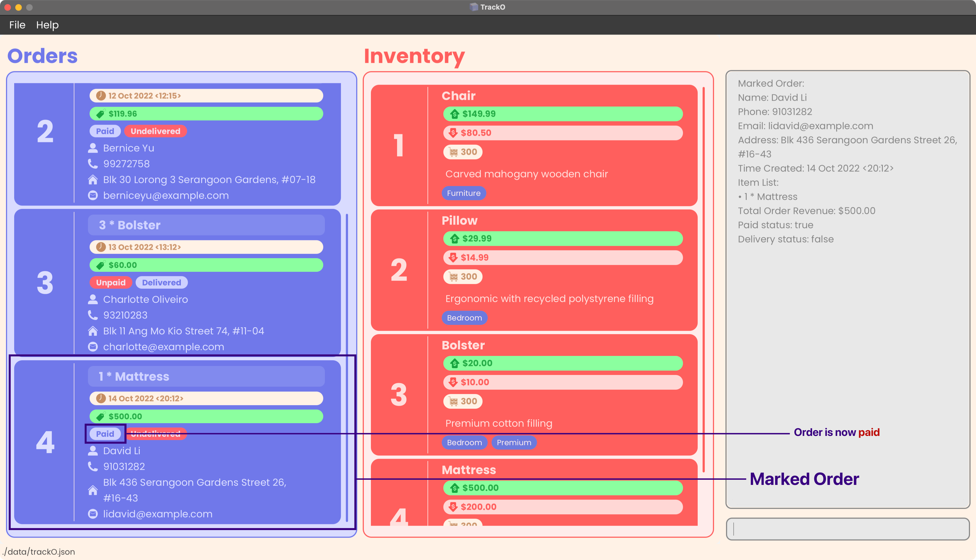
Task: Click the stock quantity icon for Pillow 300
Action: pyautogui.click(x=453, y=276)
